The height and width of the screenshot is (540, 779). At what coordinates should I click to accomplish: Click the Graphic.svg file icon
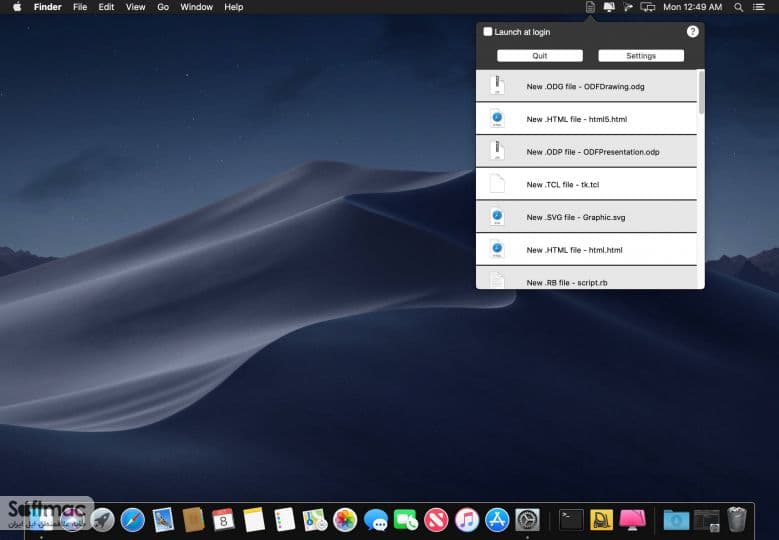coord(497,217)
